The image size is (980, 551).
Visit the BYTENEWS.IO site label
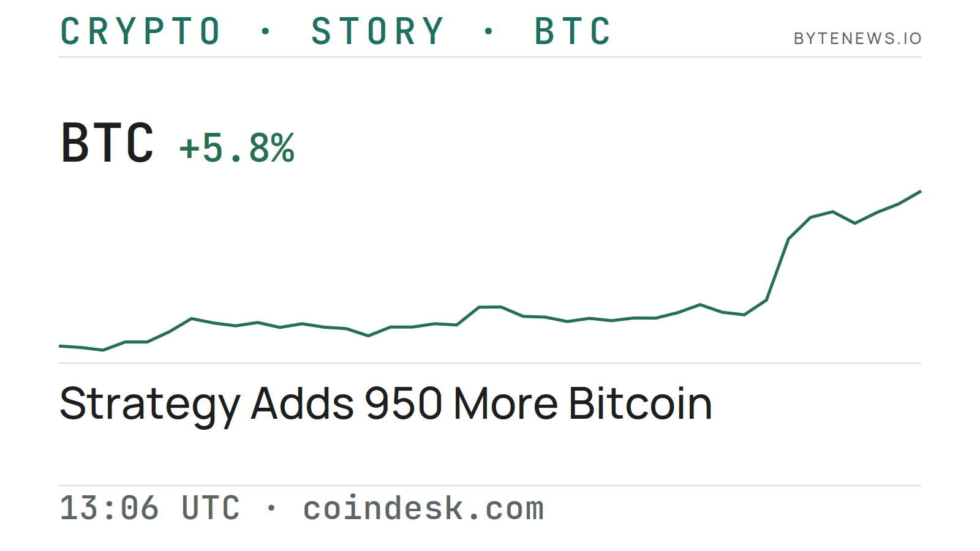tap(858, 39)
